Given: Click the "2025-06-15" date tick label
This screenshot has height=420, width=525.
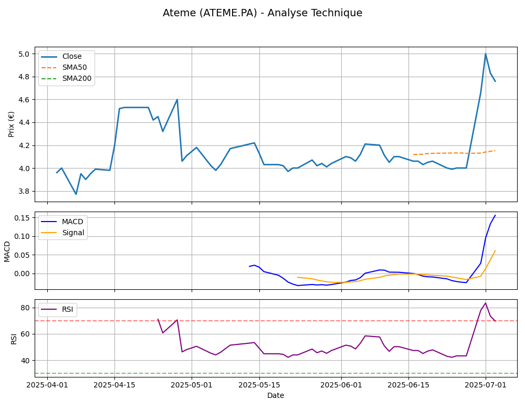Looking at the screenshot, I should (408, 385).
